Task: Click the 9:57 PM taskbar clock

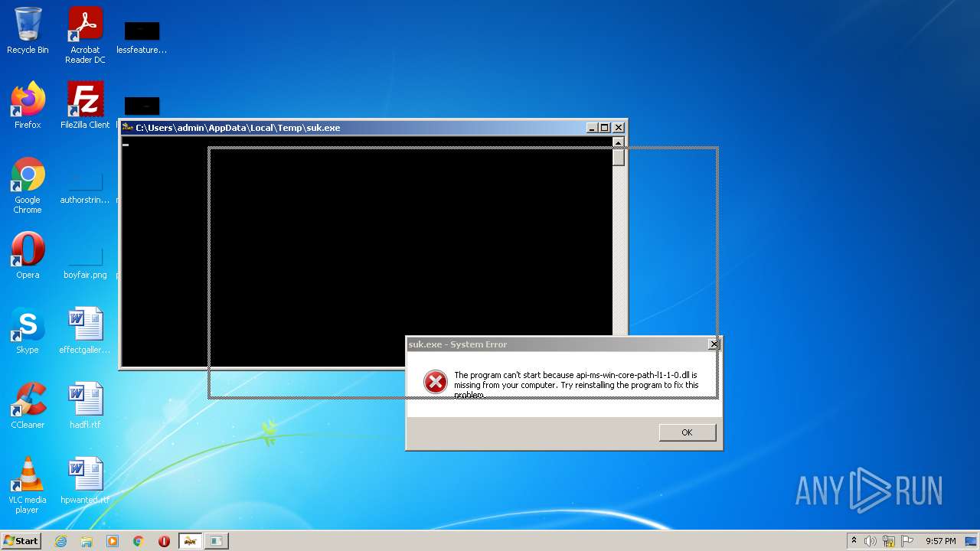Action: [x=940, y=541]
